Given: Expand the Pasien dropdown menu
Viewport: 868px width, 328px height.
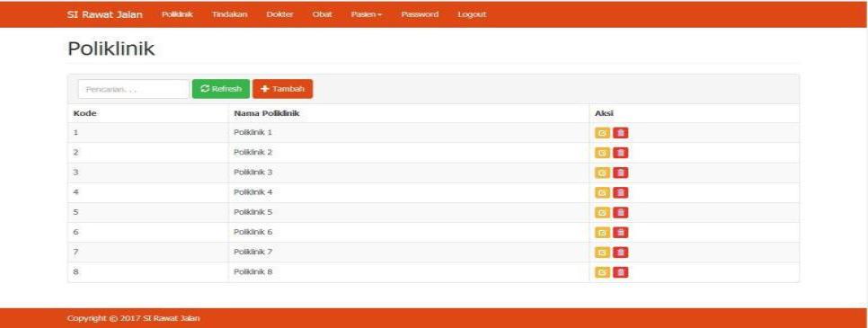Looking at the screenshot, I should tap(367, 14).
